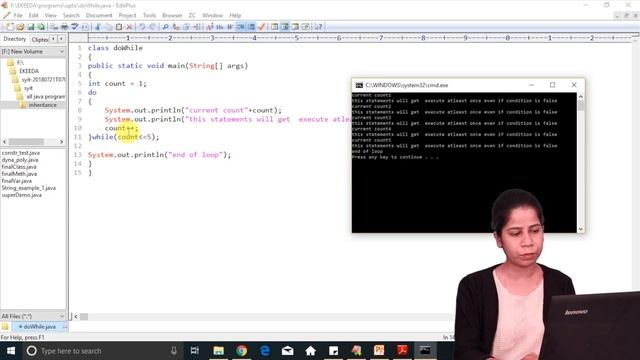This screenshot has width=640, height=360.
Task: Click the cmd window scrollbar down arrow
Action: point(580,229)
